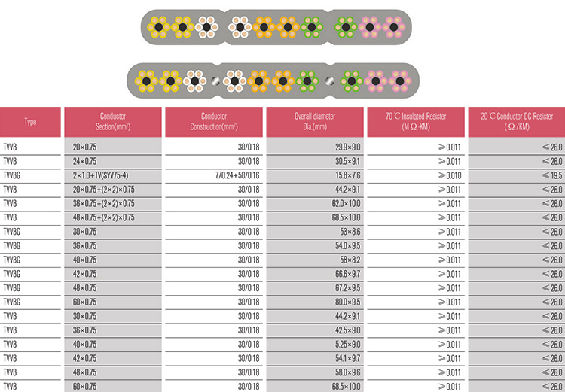Click the 20°C Conductor DC Resister header
Viewport: 565px width, 392px height.
516,122
